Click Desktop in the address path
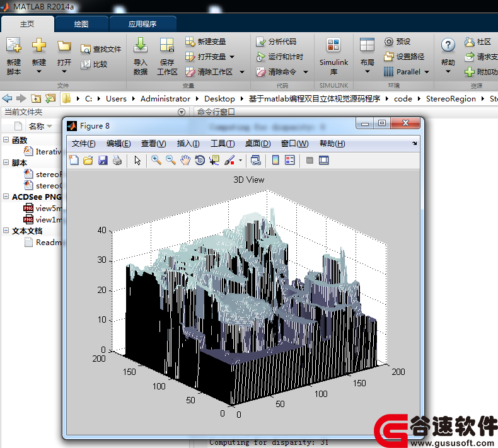Image resolution: width=498 pixels, height=448 pixels. pos(219,99)
